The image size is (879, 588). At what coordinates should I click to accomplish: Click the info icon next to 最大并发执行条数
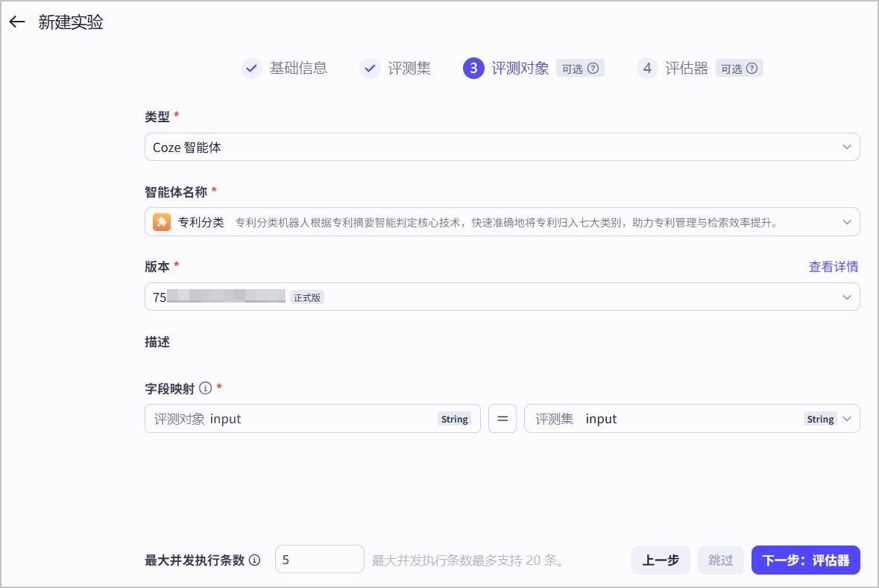[254, 560]
